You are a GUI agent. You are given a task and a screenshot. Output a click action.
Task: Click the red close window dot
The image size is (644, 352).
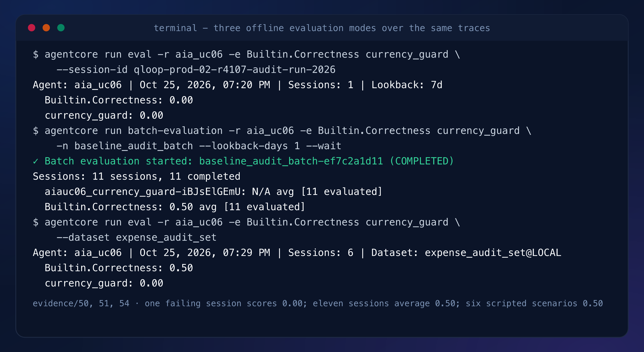click(32, 28)
